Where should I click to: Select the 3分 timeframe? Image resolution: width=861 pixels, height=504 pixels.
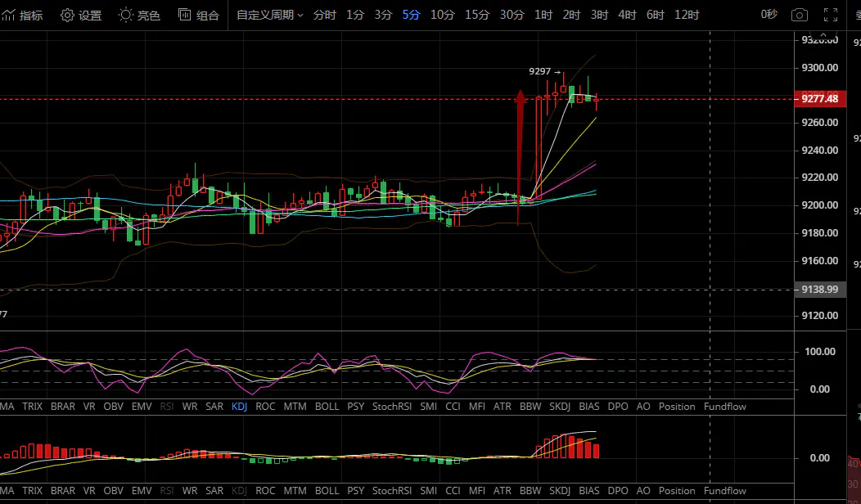tap(383, 16)
